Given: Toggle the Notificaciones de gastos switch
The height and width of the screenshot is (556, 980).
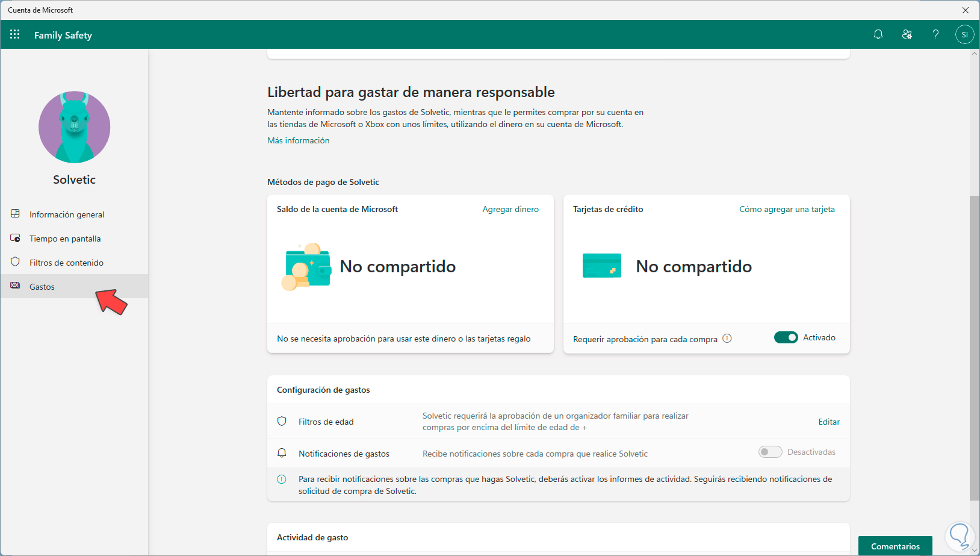Looking at the screenshot, I should (771, 452).
